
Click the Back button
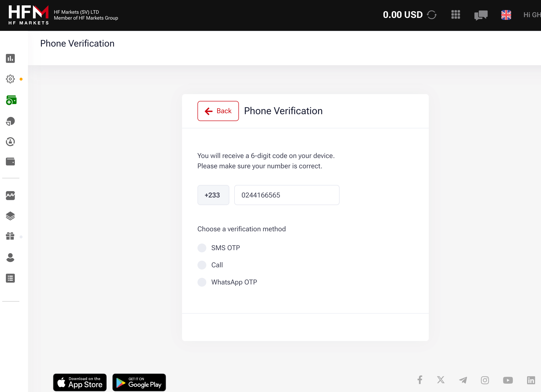pos(218,111)
